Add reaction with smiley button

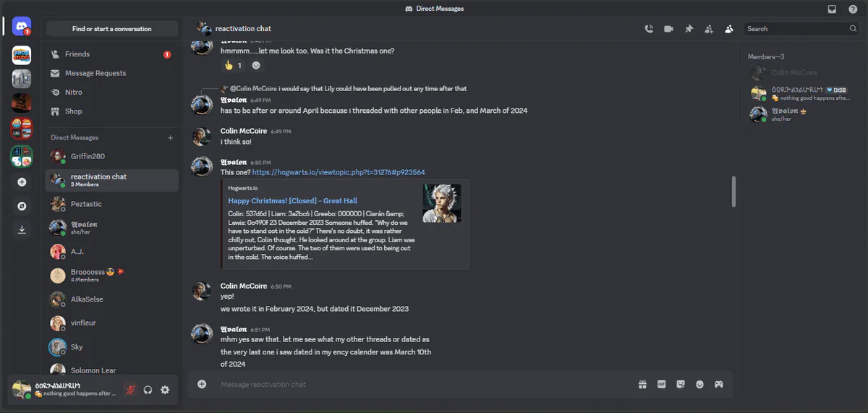[256, 65]
